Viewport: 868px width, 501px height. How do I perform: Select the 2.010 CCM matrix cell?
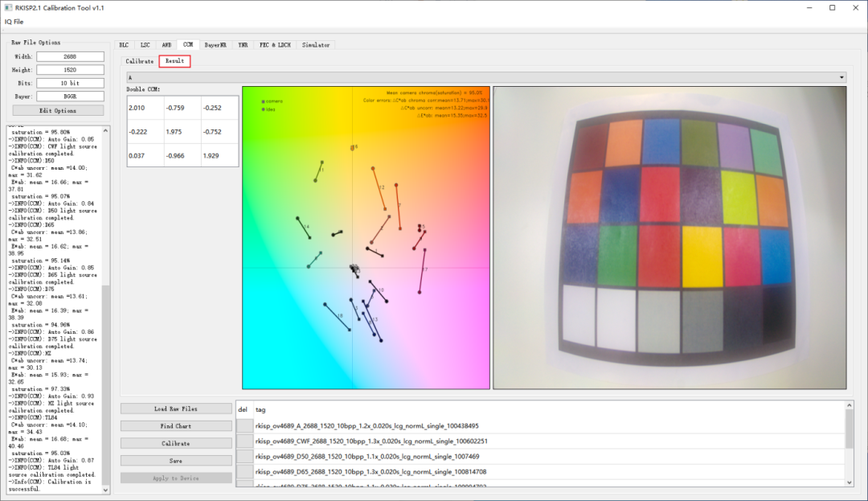(145, 108)
